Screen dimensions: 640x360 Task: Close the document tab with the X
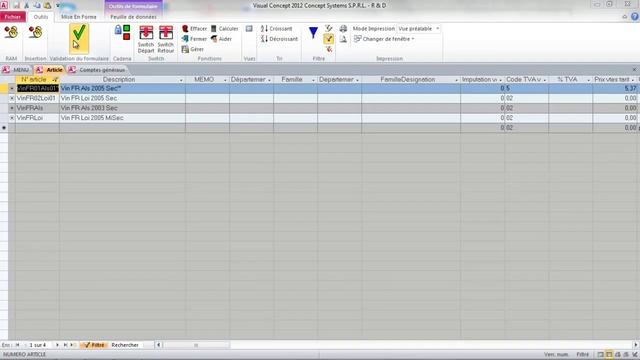[634, 70]
